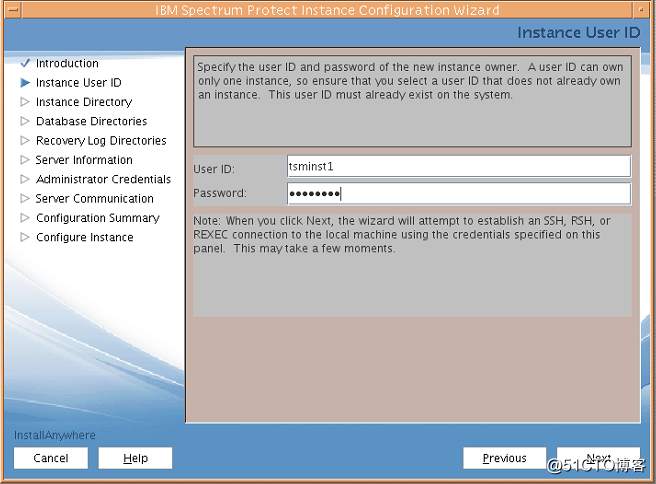Click the Administrator Credentials triangle icon
Viewport: 656px width, 484px height.
point(25,179)
